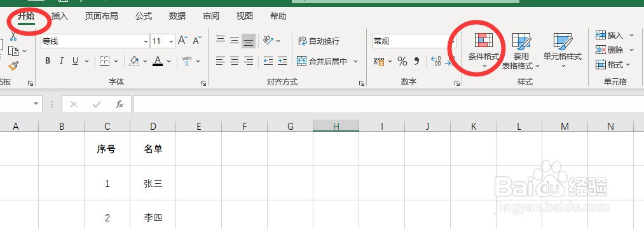Select cell containing 张三
644x229 pixels.
tap(153, 183)
